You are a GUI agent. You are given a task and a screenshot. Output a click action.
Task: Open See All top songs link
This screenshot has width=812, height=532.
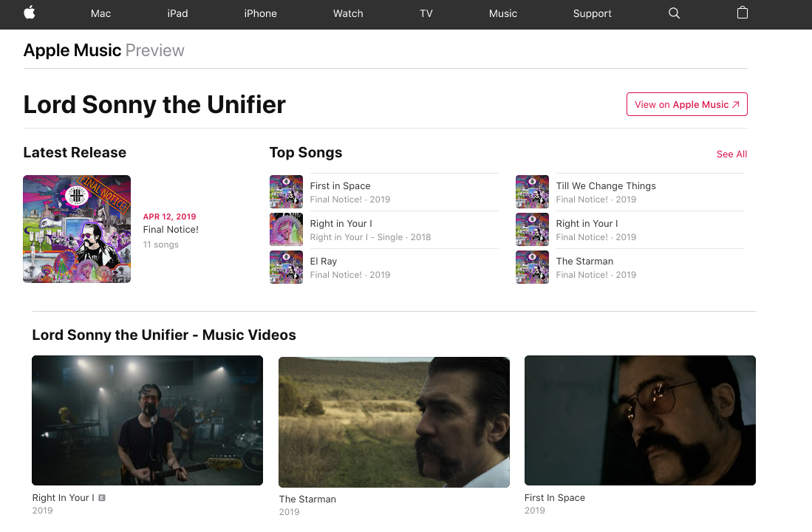pos(731,154)
